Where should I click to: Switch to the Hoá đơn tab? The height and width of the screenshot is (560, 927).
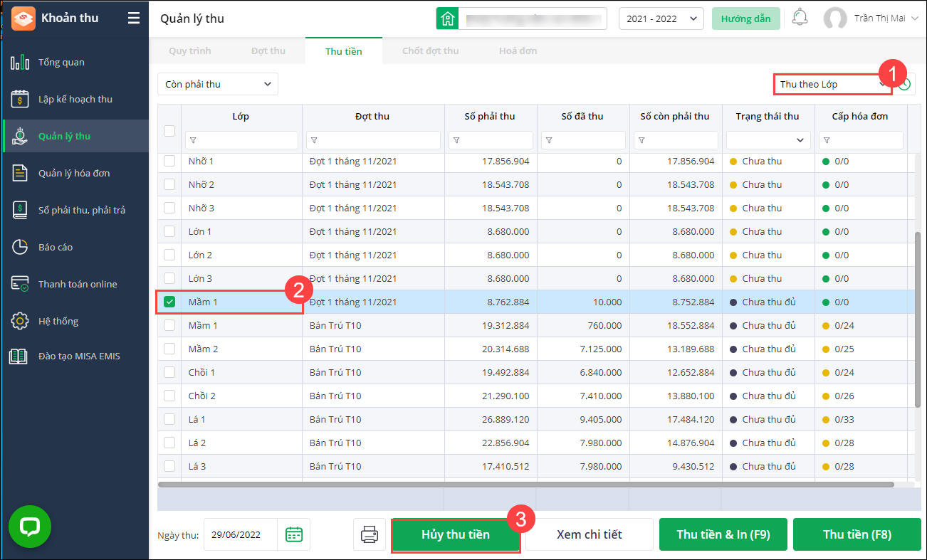point(518,51)
